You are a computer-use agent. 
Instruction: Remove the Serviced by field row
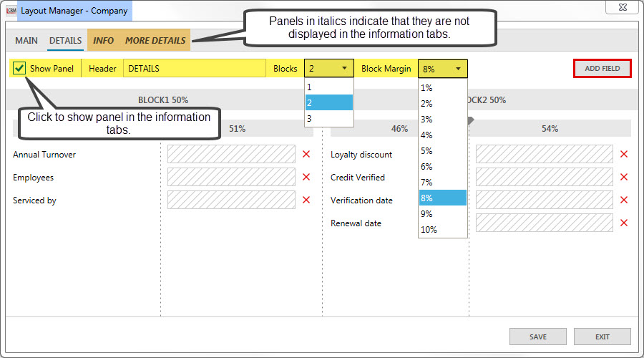[306, 200]
